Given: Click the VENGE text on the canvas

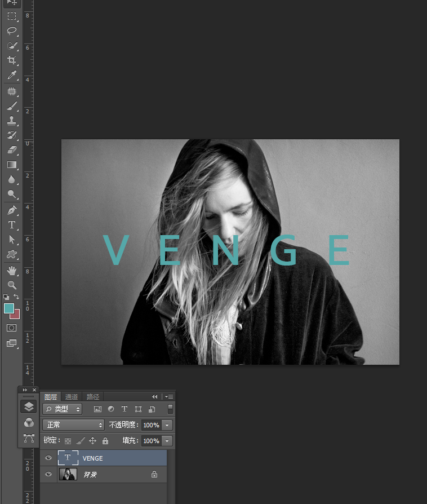Looking at the screenshot, I should [226, 250].
